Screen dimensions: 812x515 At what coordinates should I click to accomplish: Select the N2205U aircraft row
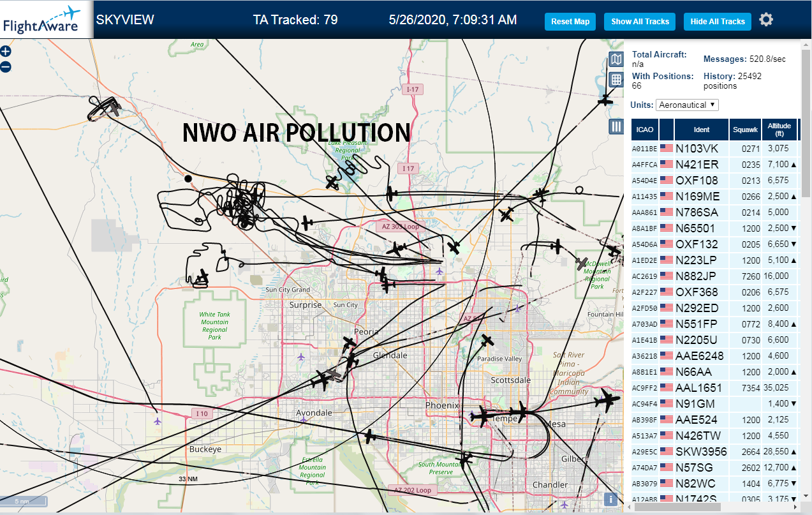pos(714,340)
